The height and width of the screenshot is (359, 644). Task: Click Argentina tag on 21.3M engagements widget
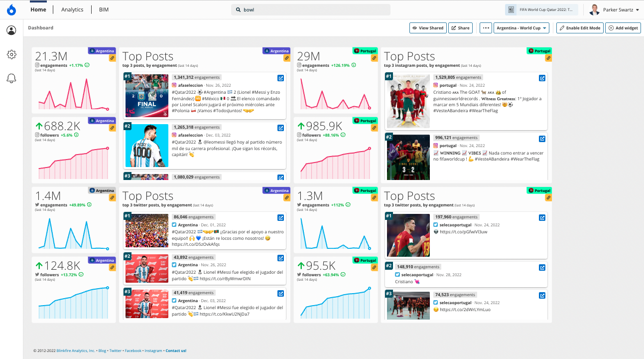point(102,51)
